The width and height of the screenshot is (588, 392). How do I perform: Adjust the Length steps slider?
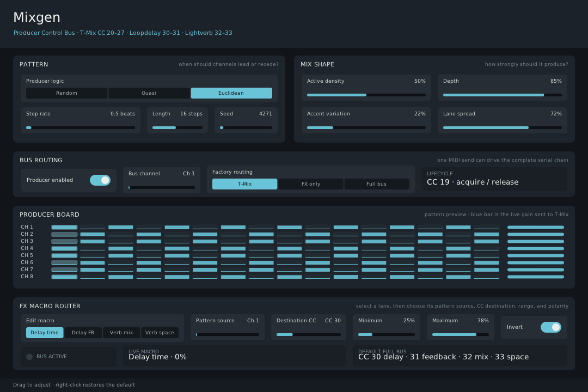pos(177,127)
